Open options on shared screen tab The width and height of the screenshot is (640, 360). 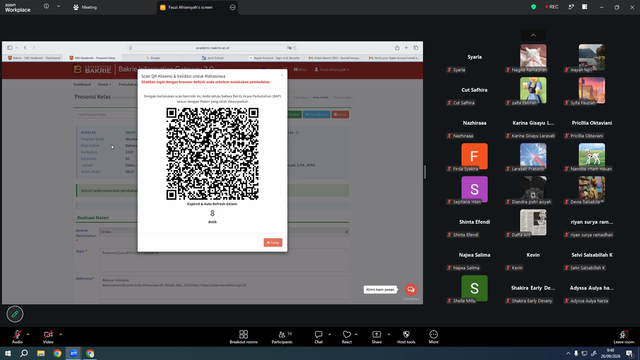coord(233,7)
